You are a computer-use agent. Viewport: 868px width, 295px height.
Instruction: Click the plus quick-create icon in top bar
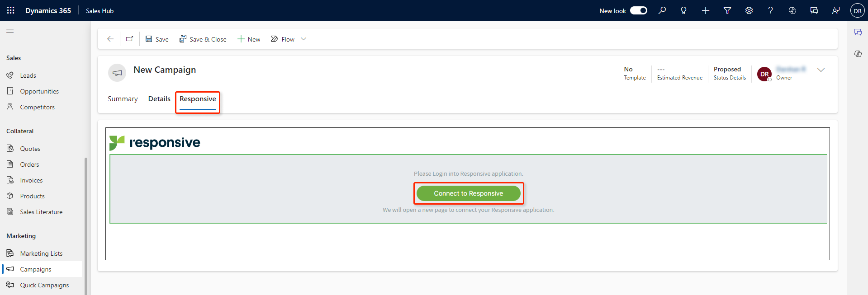[706, 10]
